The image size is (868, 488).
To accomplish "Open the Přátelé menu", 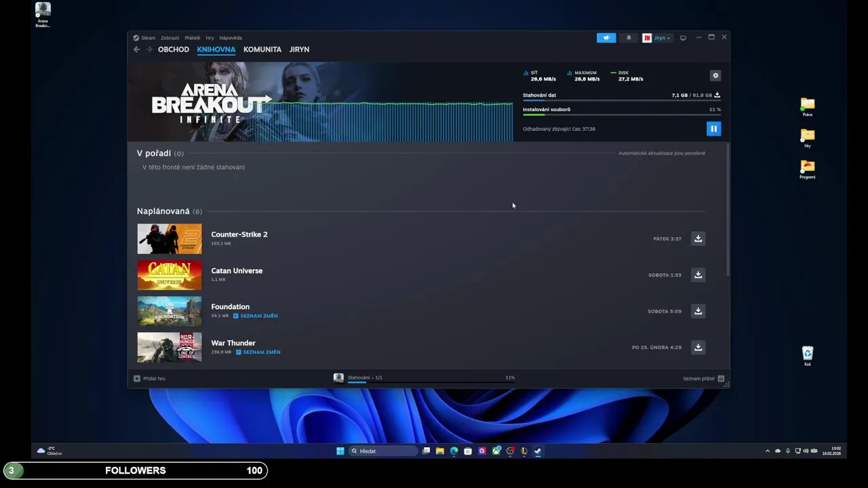I will click(x=192, y=38).
